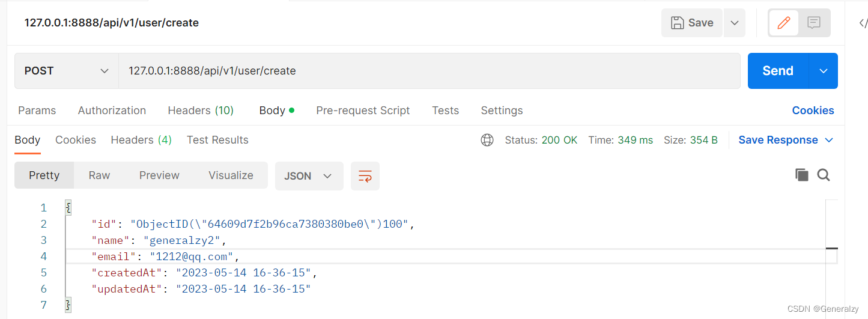Select the Pretty view

click(x=44, y=175)
